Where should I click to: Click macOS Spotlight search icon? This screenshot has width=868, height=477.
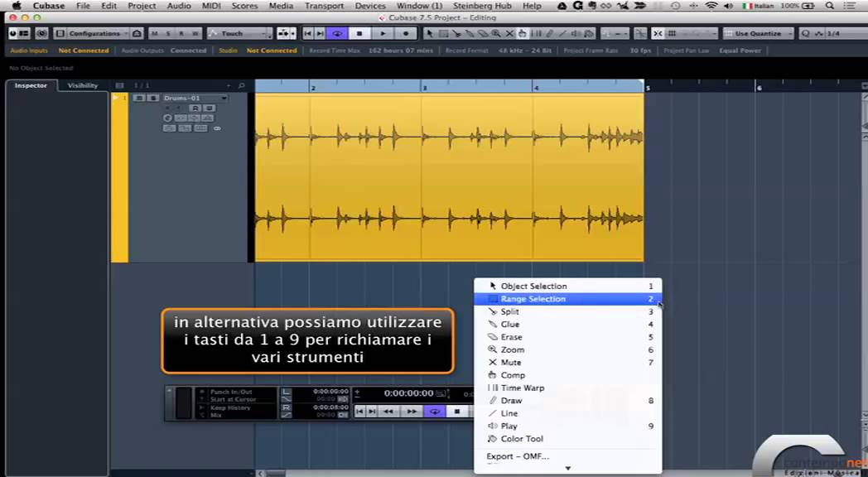(x=829, y=6)
